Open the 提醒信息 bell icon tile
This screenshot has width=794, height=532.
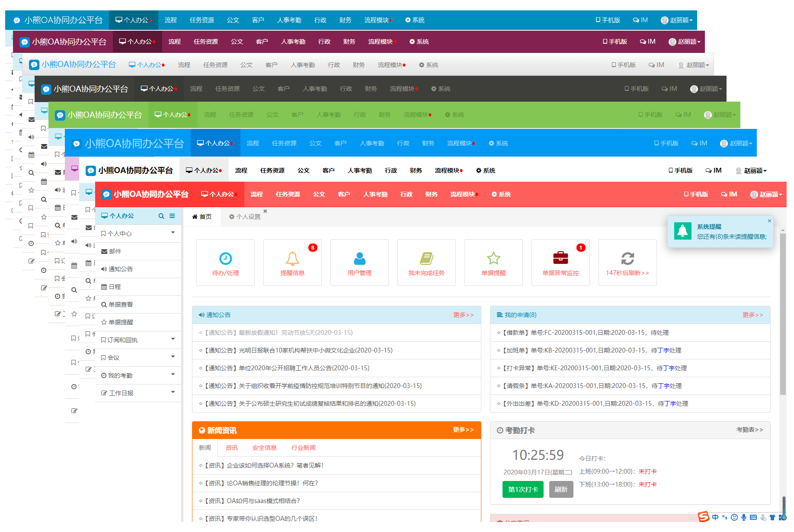[x=292, y=263]
